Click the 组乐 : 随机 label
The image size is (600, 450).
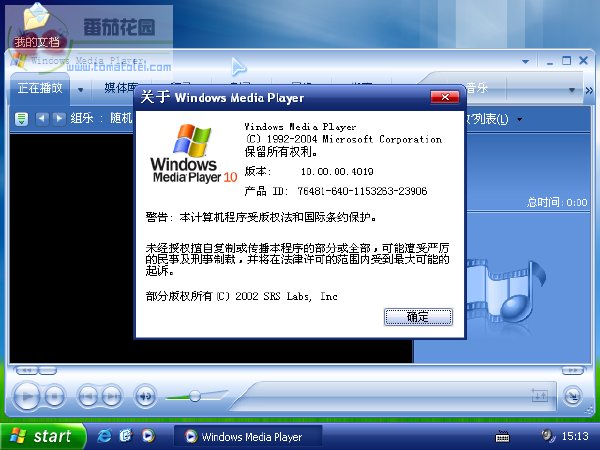[x=101, y=118]
